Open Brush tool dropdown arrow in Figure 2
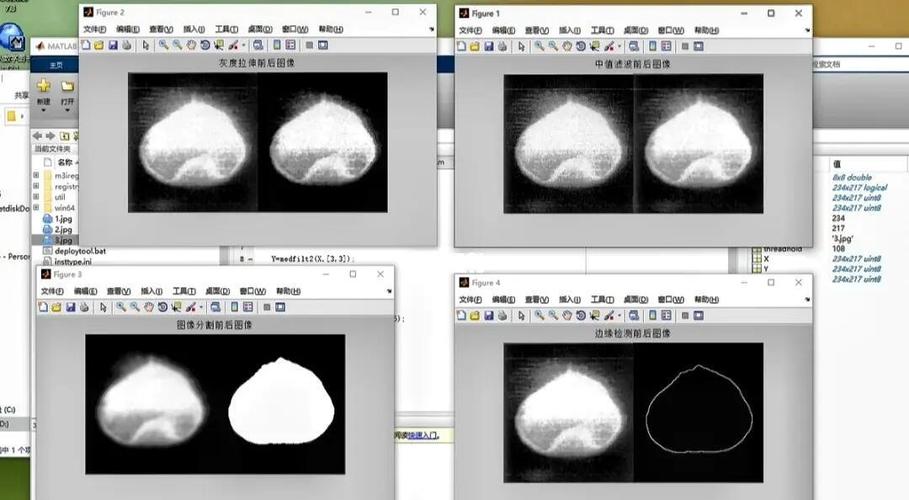This screenshot has width=909, height=500. tap(242, 45)
